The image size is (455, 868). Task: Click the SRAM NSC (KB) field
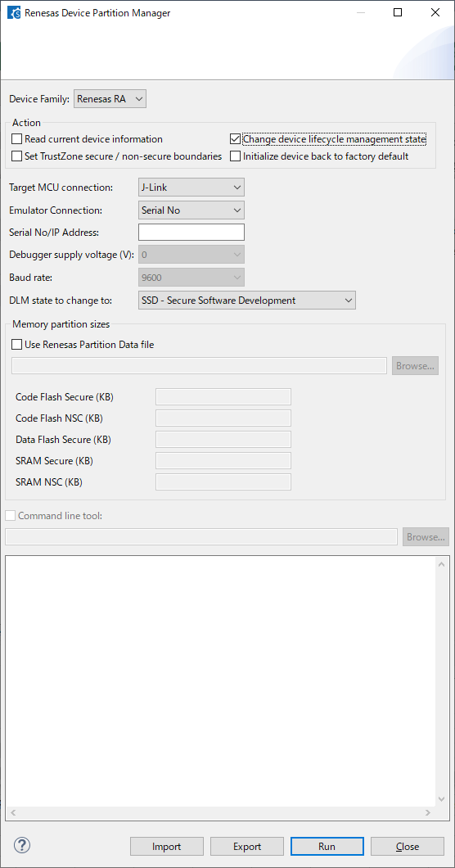pyautogui.click(x=223, y=481)
